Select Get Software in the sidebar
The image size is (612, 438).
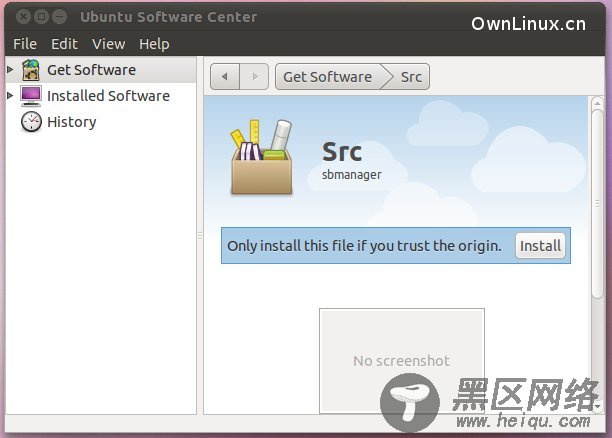pos(101,70)
